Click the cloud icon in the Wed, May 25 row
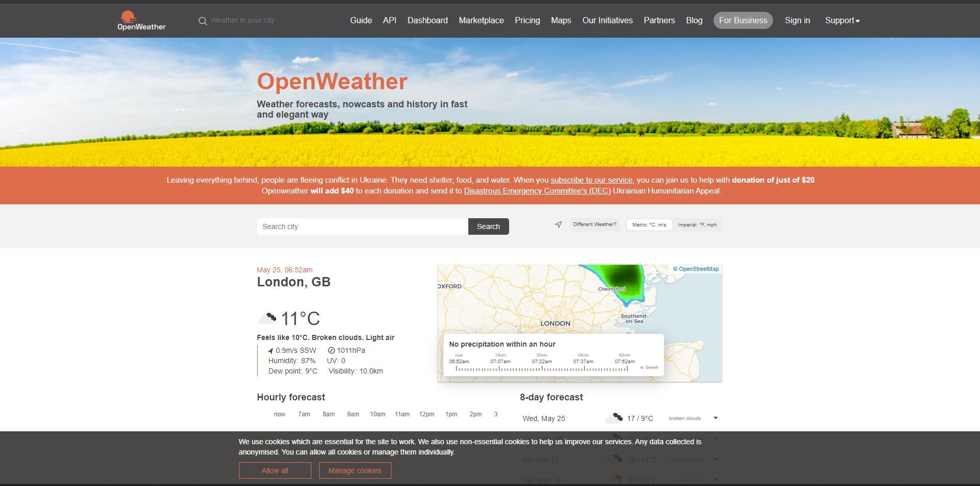This screenshot has width=980, height=486. point(614,418)
